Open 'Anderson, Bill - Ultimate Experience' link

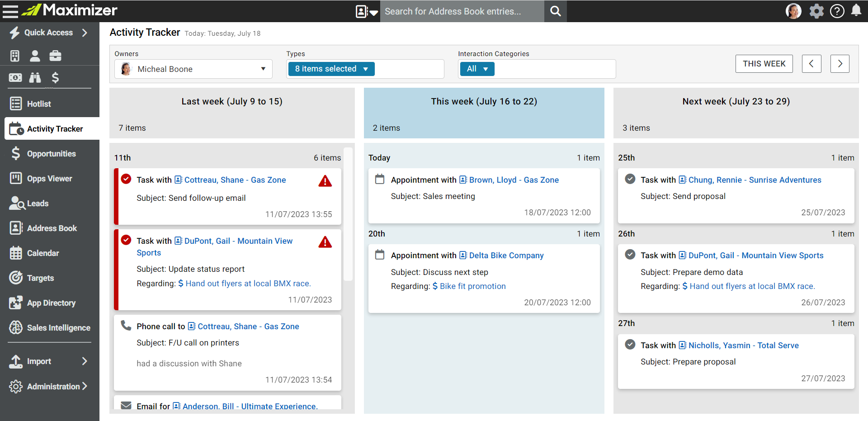250,406
